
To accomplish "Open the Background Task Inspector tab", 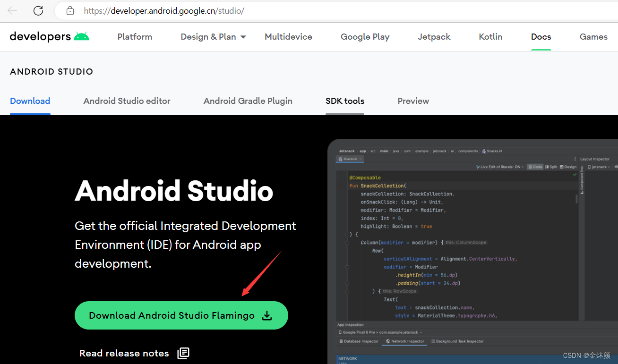I will tap(457, 341).
